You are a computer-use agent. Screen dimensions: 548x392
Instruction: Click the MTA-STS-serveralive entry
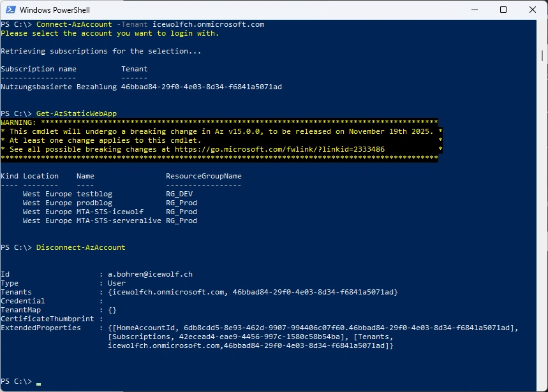coord(119,221)
